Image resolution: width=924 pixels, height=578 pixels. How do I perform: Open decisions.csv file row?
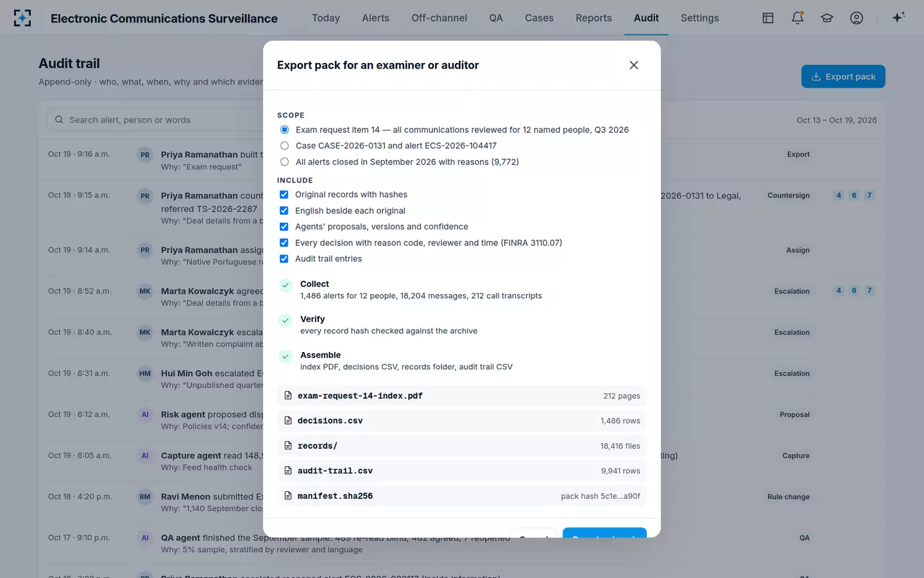pyautogui.click(x=461, y=421)
